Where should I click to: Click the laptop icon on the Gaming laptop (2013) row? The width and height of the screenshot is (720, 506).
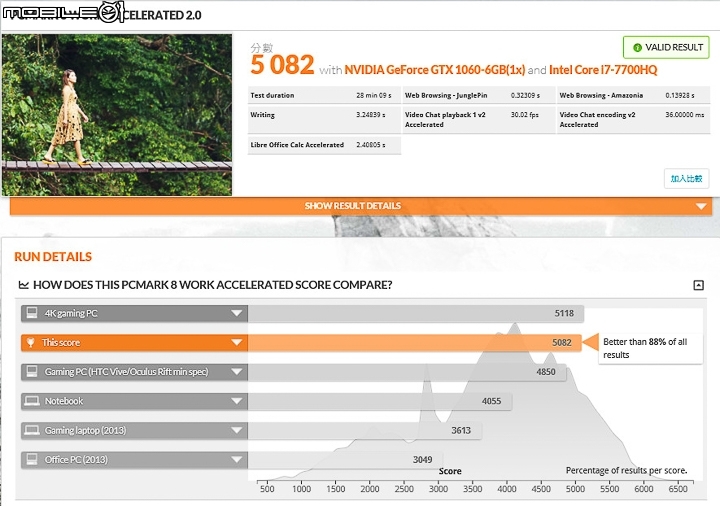pyautogui.click(x=32, y=430)
